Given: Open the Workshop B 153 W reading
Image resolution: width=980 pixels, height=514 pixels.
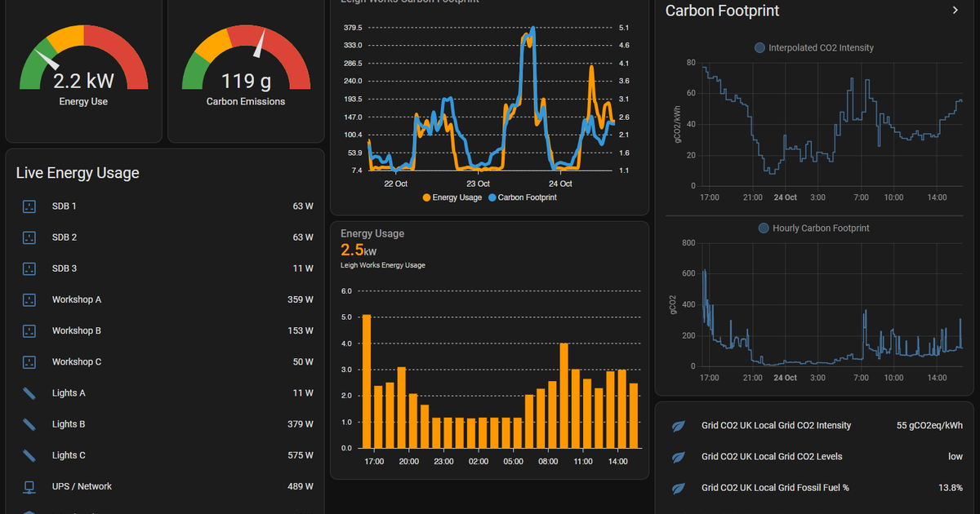Looking at the screenshot, I should pos(300,331).
